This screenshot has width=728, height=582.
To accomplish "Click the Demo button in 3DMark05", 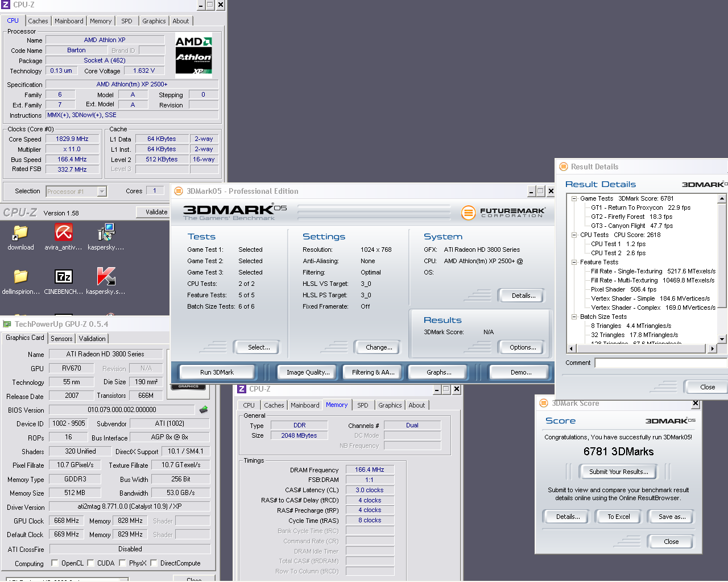I will [521, 372].
